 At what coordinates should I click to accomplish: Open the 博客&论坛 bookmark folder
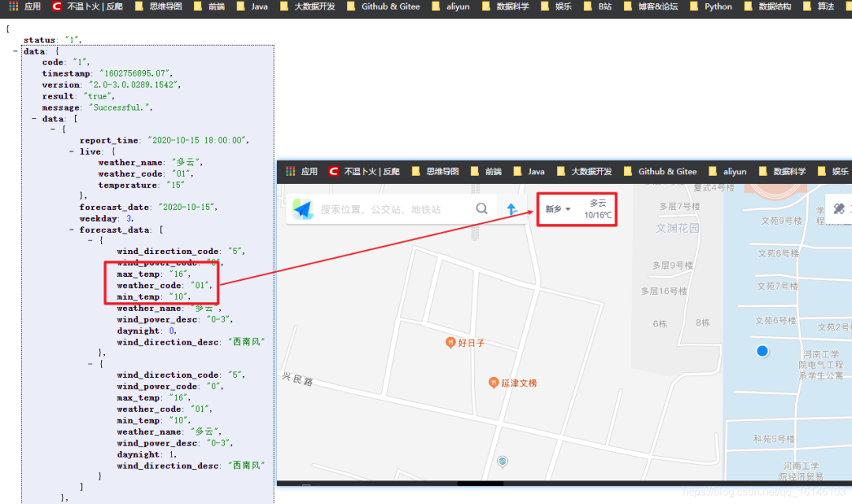click(651, 6)
